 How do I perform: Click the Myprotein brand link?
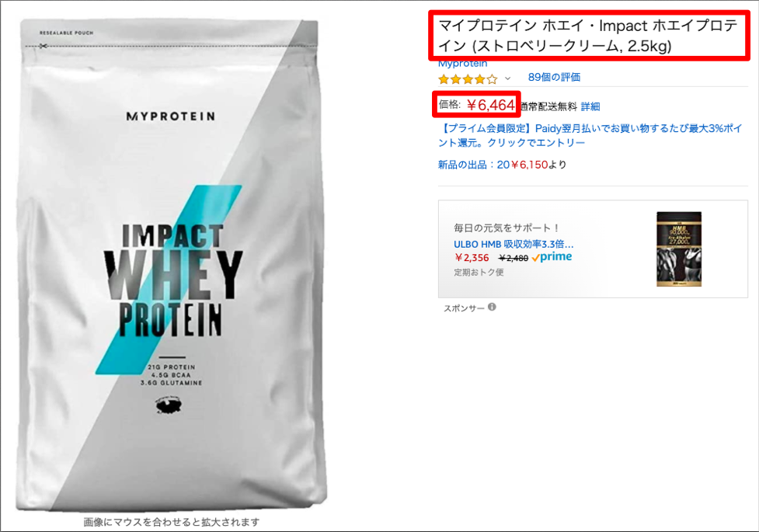point(462,64)
